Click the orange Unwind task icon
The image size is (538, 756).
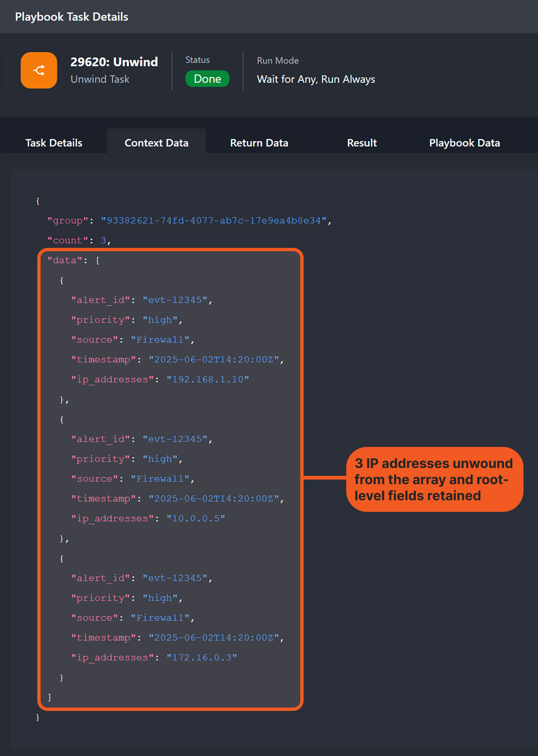[x=39, y=70]
